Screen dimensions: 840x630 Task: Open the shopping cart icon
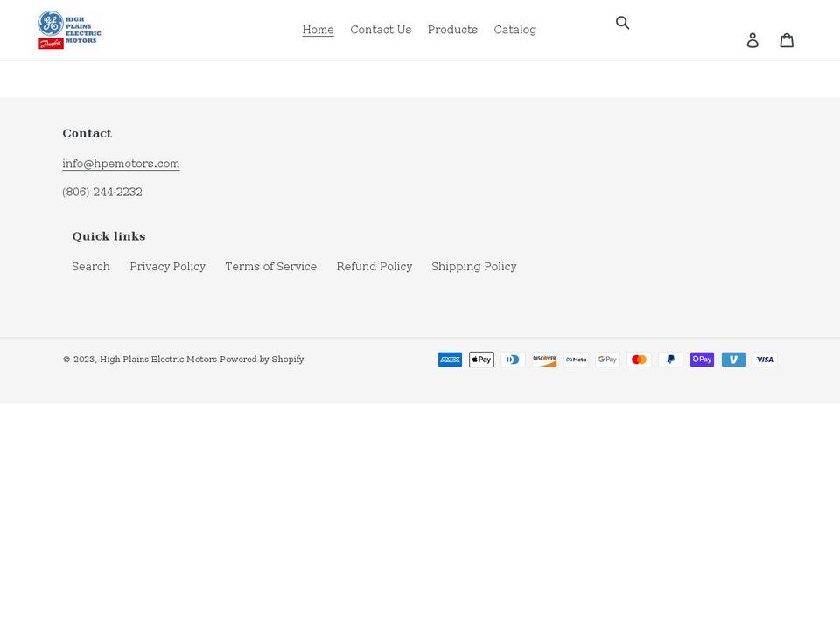tap(787, 40)
